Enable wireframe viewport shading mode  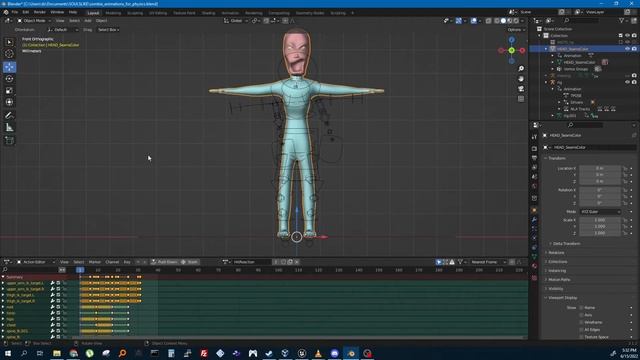pos(497,21)
